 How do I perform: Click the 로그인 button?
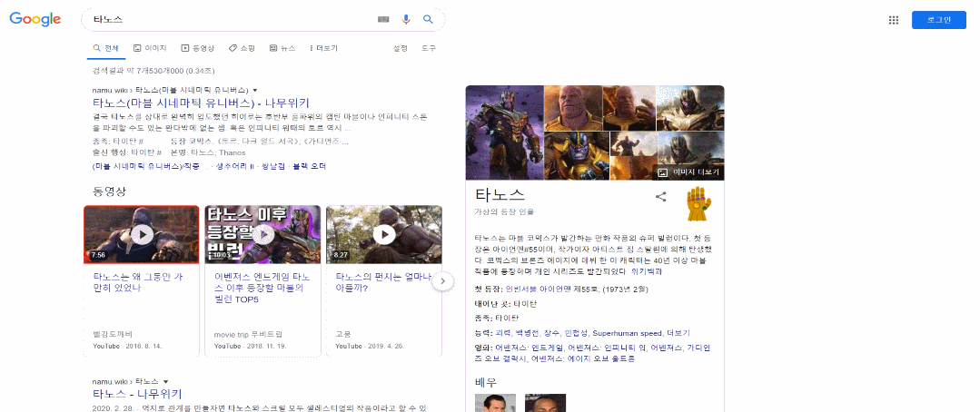click(x=939, y=20)
